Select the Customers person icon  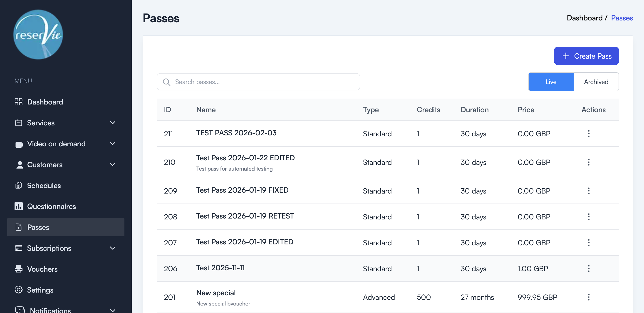pos(19,164)
